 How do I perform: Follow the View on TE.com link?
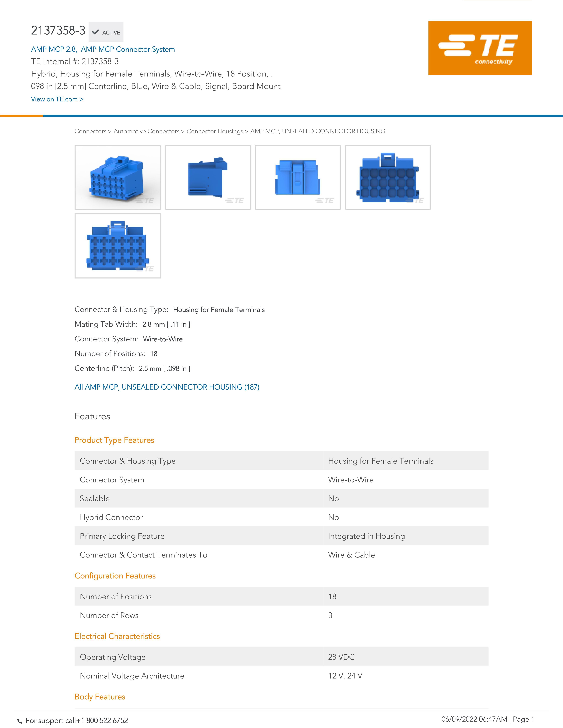pos(57,99)
